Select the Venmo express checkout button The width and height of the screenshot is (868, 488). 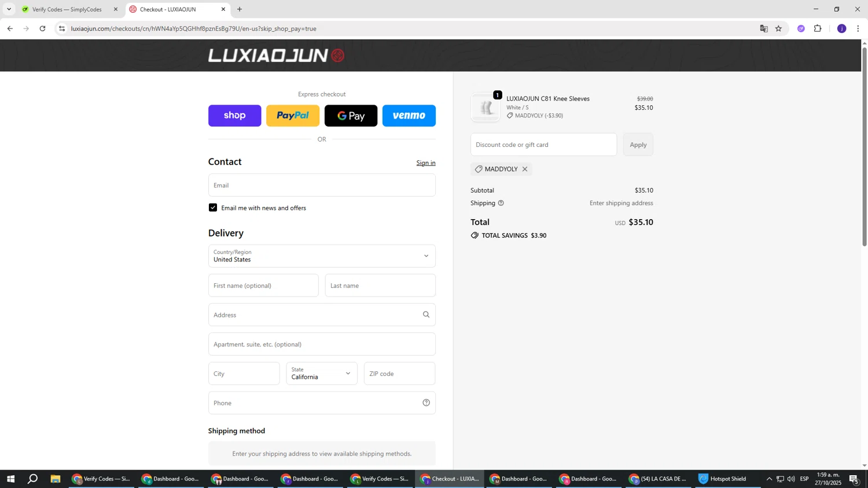(x=409, y=116)
